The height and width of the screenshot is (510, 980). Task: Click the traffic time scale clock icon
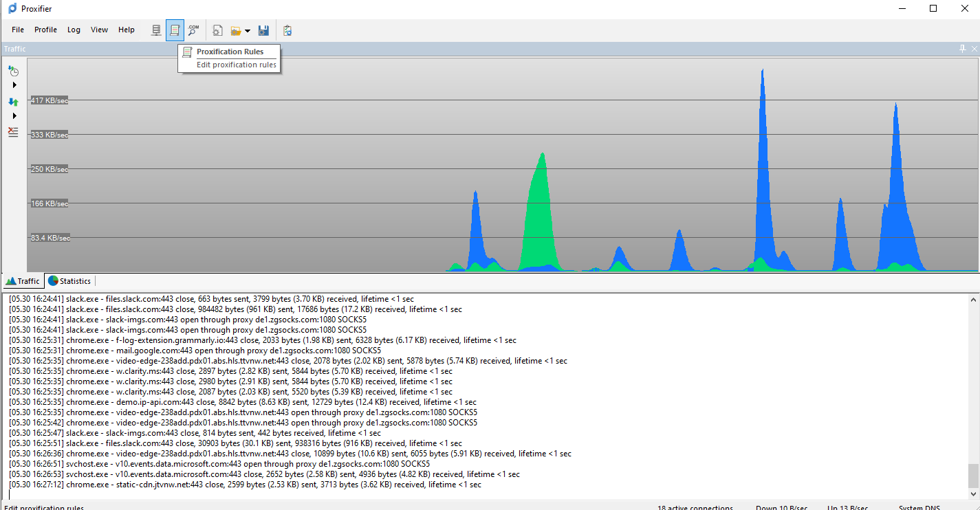click(13, 71)
